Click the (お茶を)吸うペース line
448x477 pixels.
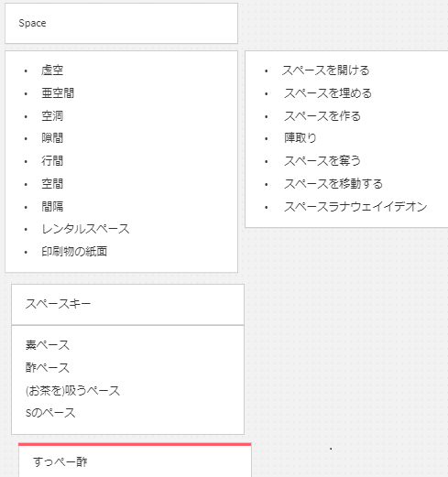(72, 391)
